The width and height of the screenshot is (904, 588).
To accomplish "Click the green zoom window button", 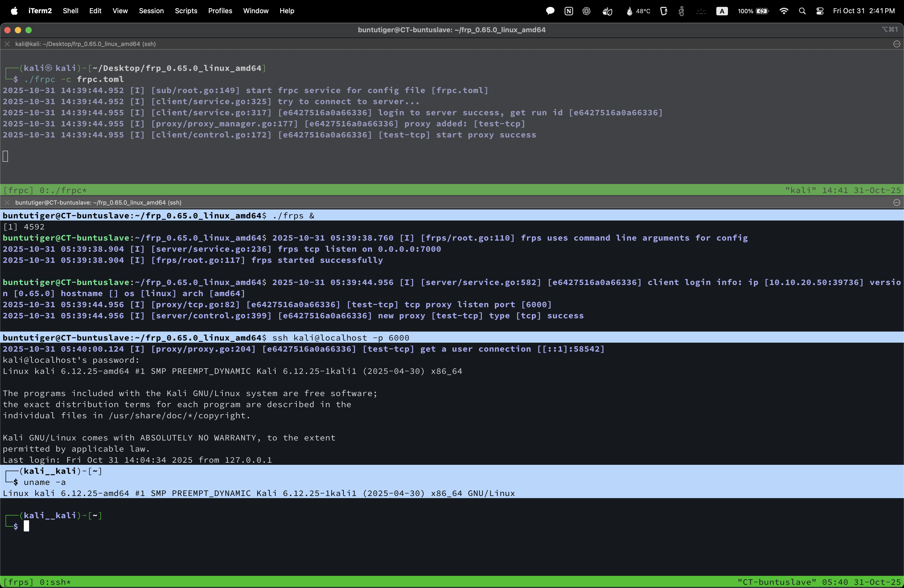I will coord(29,30).
